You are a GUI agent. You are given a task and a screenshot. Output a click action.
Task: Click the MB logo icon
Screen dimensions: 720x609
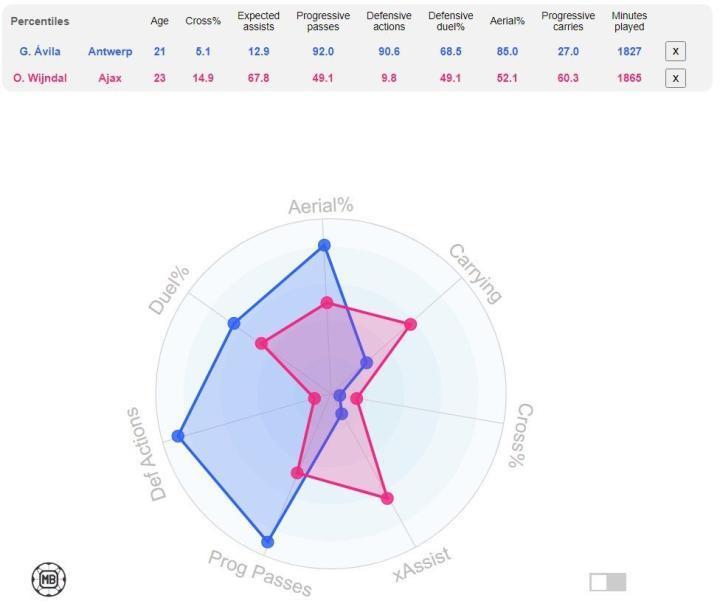(49, 578)
